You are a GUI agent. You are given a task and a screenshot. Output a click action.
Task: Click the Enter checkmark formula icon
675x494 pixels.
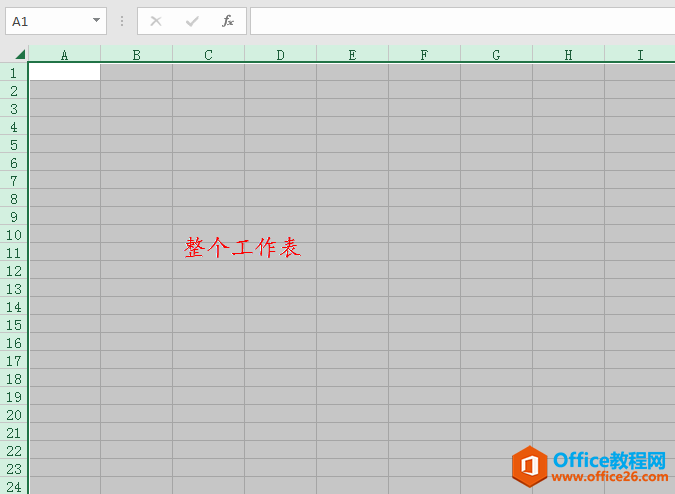pos(192,21)
